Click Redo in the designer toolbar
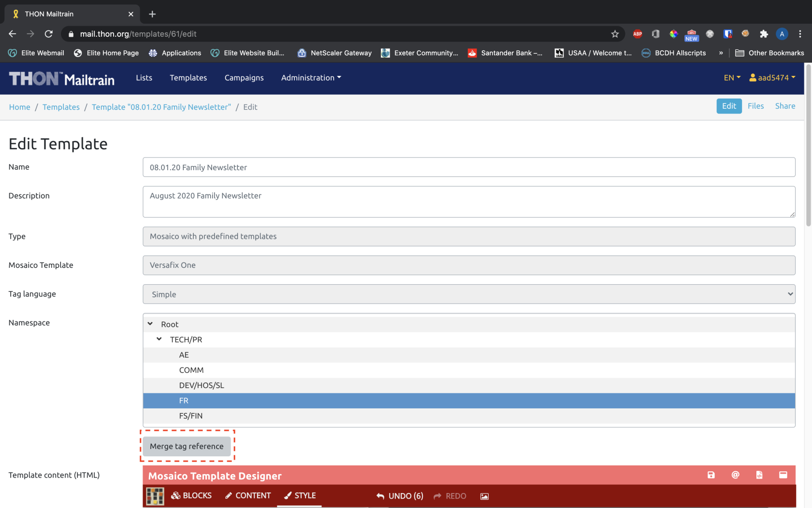The image size is (812, 508). [x=450, y=496]
